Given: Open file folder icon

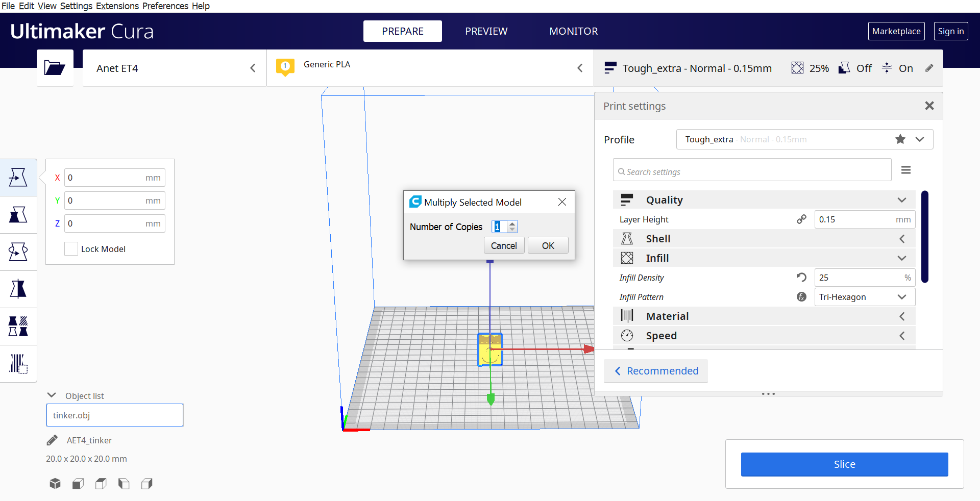Looking at the screenshot, I should pos(55,68).
